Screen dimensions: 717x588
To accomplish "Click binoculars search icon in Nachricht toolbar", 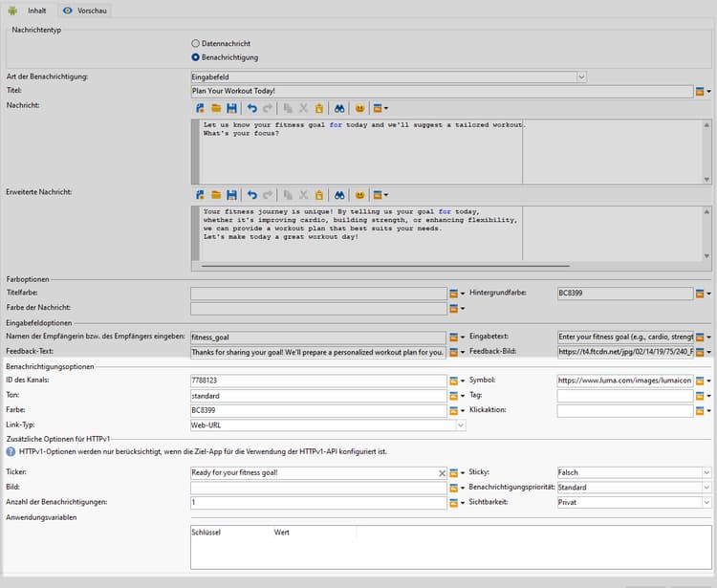I will coord(339,109).
